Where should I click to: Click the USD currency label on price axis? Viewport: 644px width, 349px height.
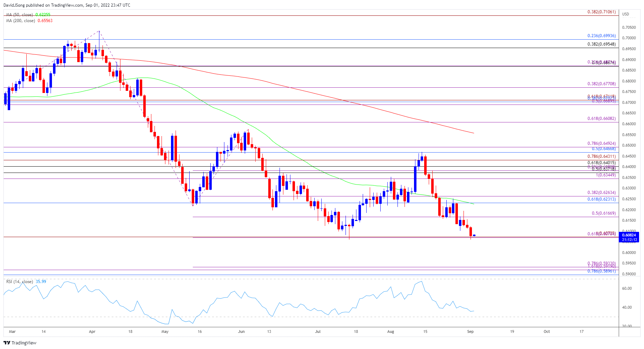click(x=626, y=14)
